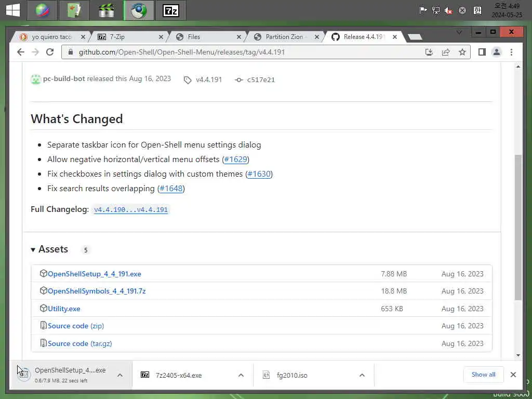
Task: Click Show all downloads button
Action: 483,375
